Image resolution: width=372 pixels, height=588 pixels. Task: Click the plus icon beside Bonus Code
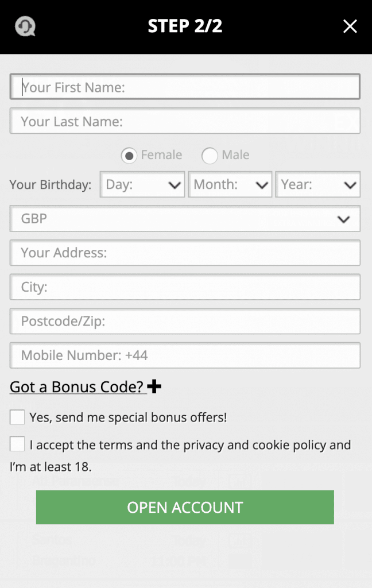(154, 387)
